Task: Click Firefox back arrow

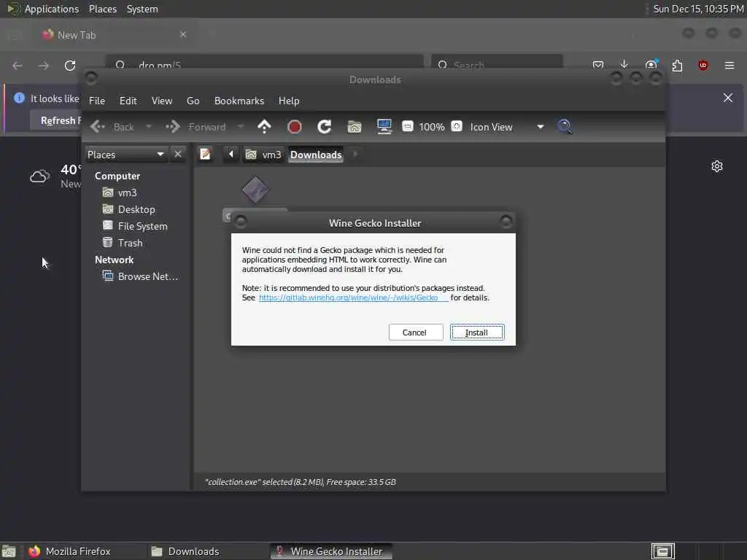Action: [x=18, y=66]
